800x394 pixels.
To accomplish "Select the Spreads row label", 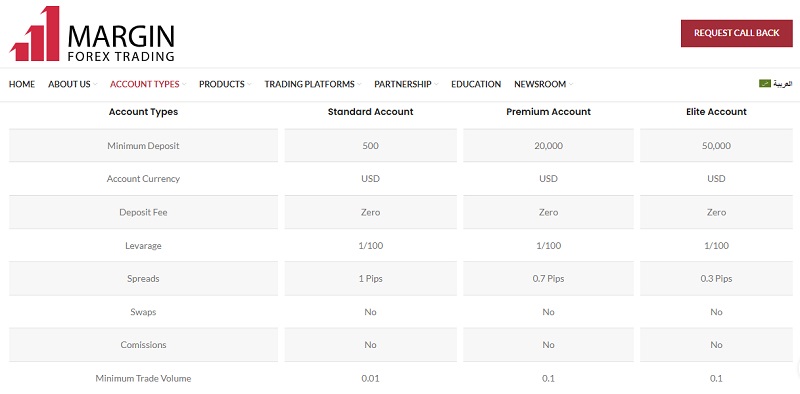I will (x=143, y=279).
